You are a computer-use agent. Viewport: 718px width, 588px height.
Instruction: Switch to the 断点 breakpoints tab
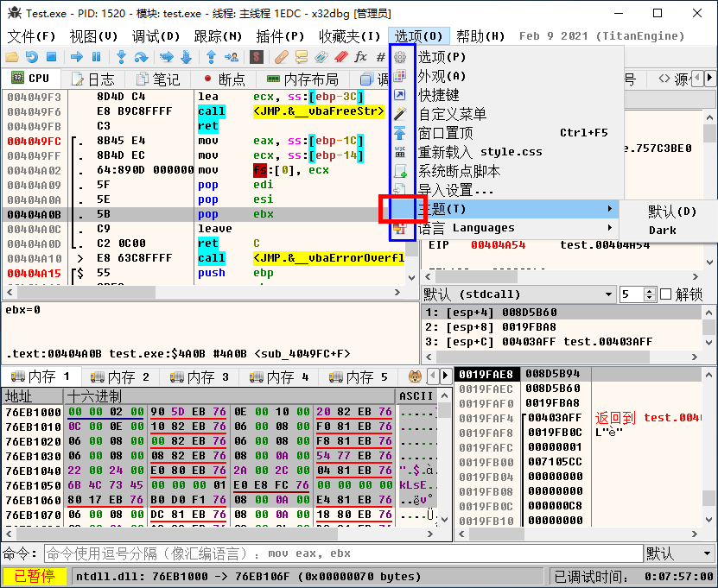coord(224,79)
